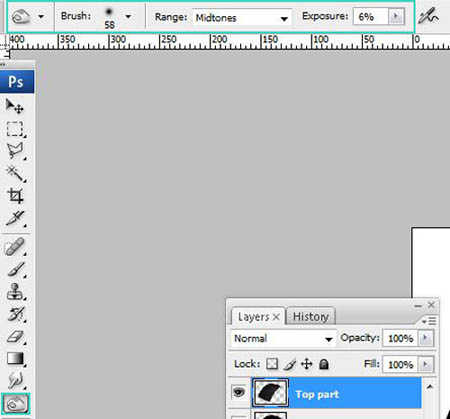450x419 pixels.
Task: Select the Smudge tool
Action: [15, 381]
